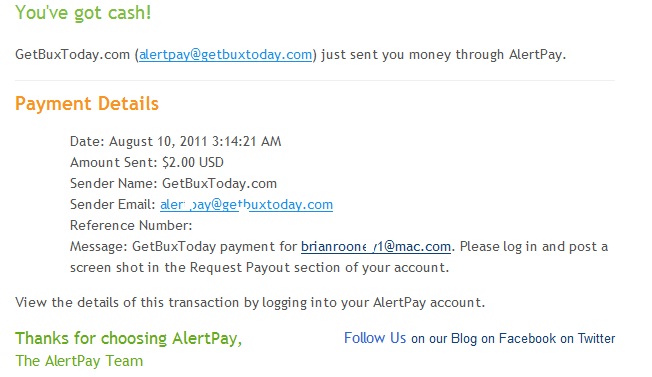
Task: Open the Blog link
Action: 464,338
